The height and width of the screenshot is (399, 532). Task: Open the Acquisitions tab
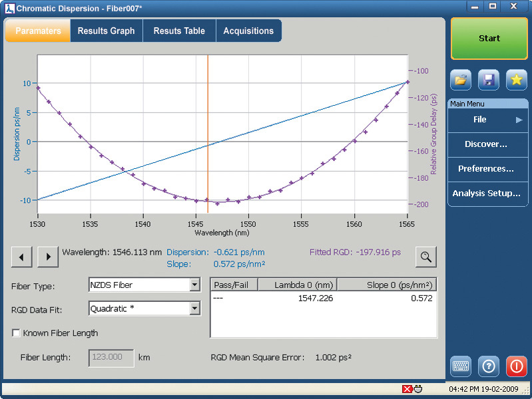pyautogui.click(x=248, y=31)
